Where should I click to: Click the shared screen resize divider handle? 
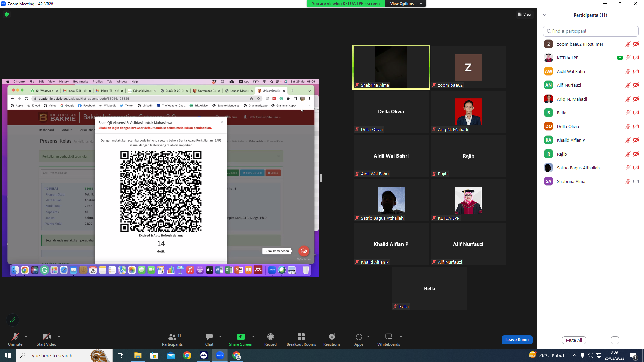tap(321, 178)
